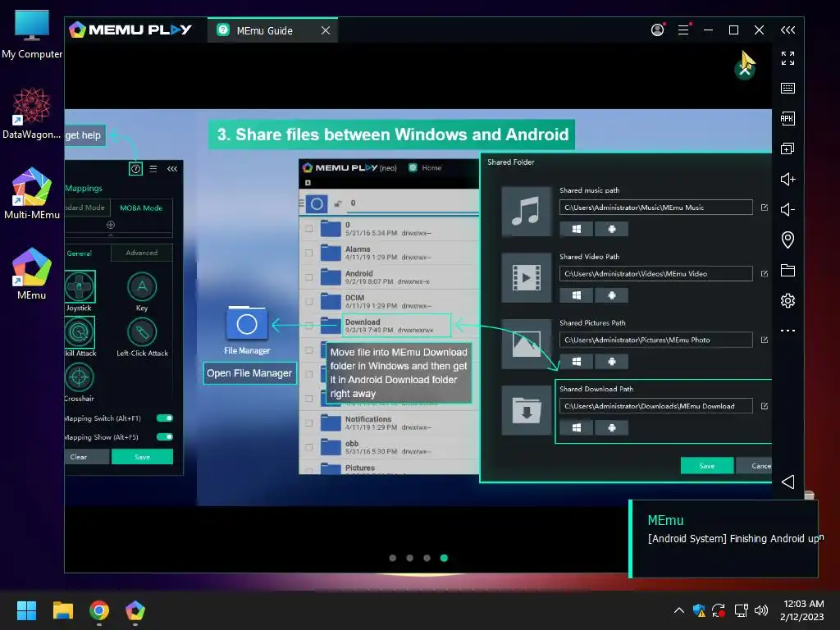Open Google Chrome from the taskbar
The height and width of the screenshot is (630, 840).
coord(99,610)
